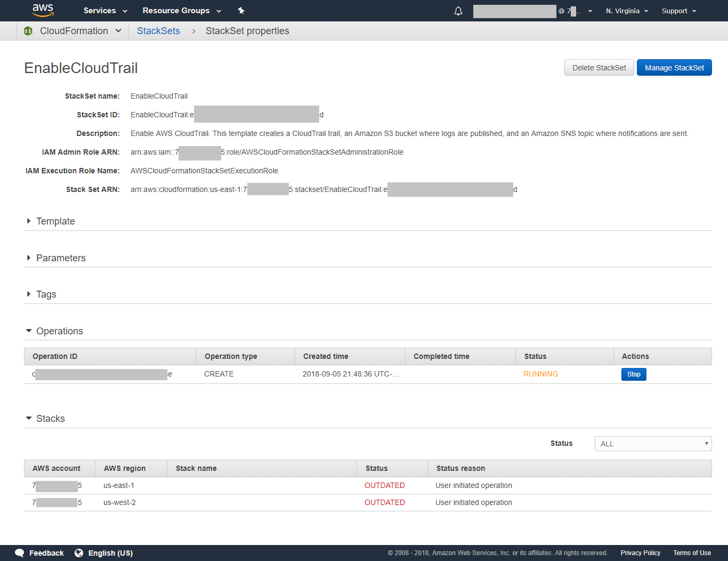Open the Privacy Policy link
728x561 pixels.
point(640,553)
